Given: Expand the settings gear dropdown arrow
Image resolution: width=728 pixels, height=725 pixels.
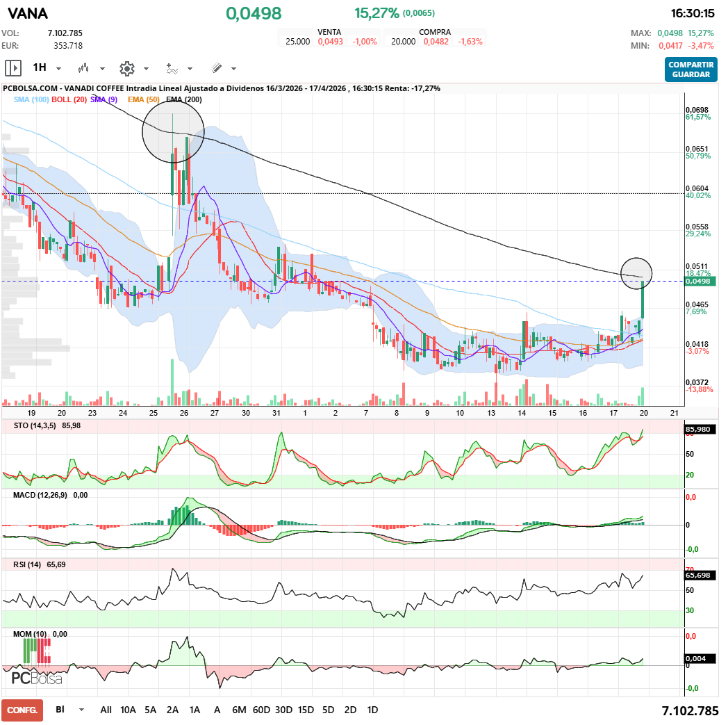Looking at the screenshot, I should coord(147,69).
